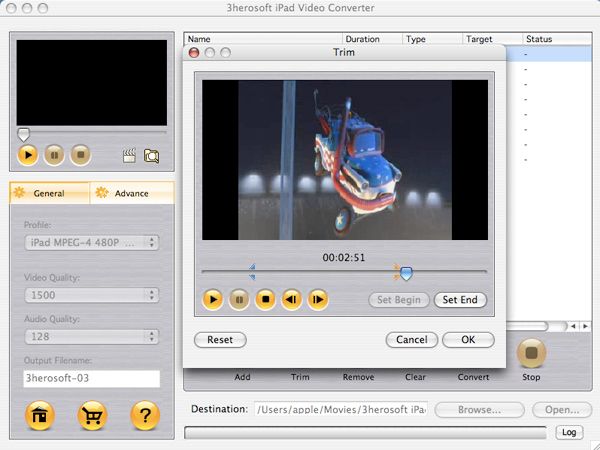
Task: Open the Log button
Action: (x=569, y=432)
